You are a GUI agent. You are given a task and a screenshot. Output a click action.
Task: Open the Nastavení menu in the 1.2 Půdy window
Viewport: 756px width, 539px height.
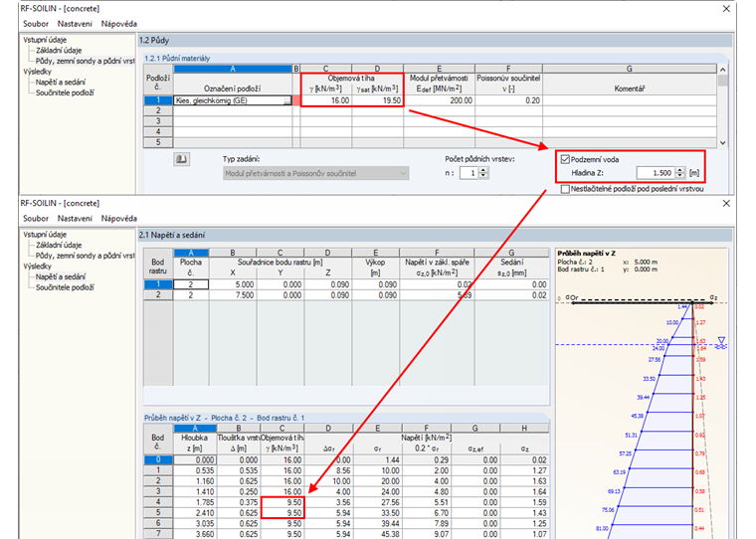[76, 23]
